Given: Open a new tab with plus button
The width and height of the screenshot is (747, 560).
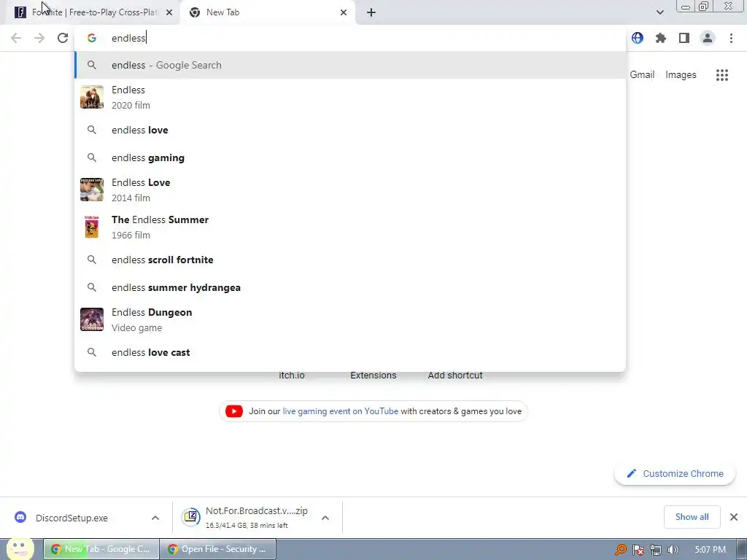Looking at the screenshot, I should click(x=371, y=12).
